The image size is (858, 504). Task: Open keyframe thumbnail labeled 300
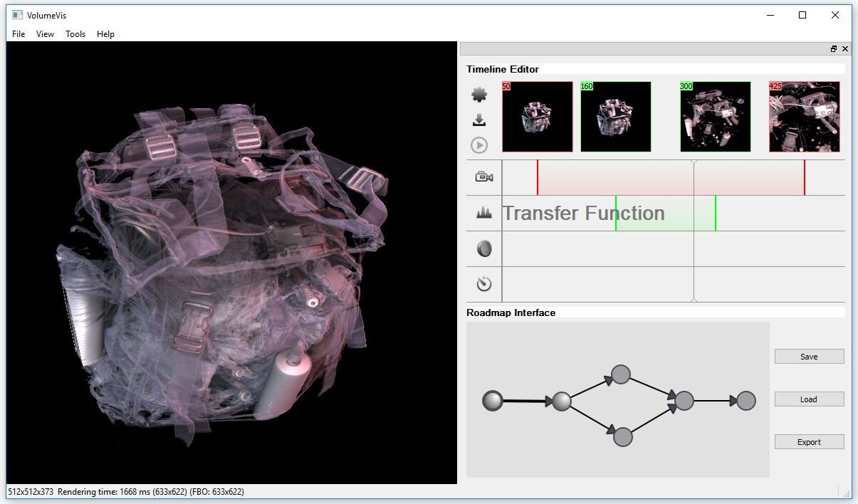(716, 117)
